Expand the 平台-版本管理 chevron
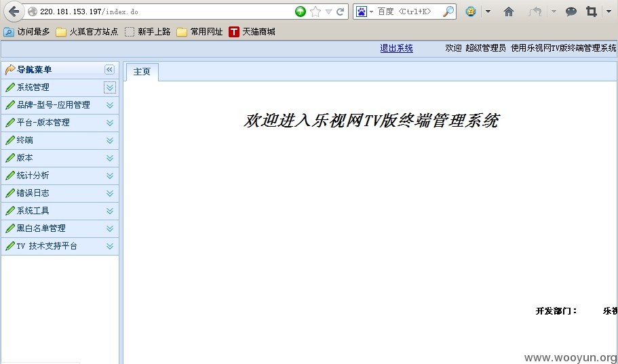The width and height of the screenshot is (618, 364). [x=110, y=123]
